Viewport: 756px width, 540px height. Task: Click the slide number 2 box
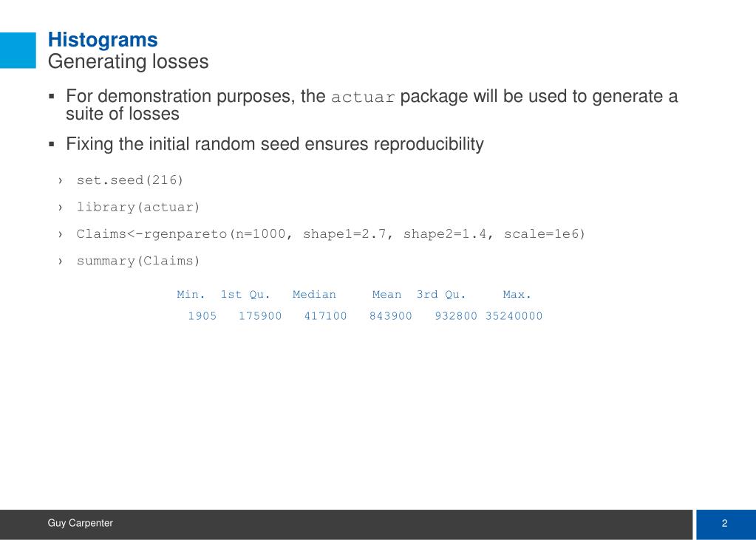[726, 524]
